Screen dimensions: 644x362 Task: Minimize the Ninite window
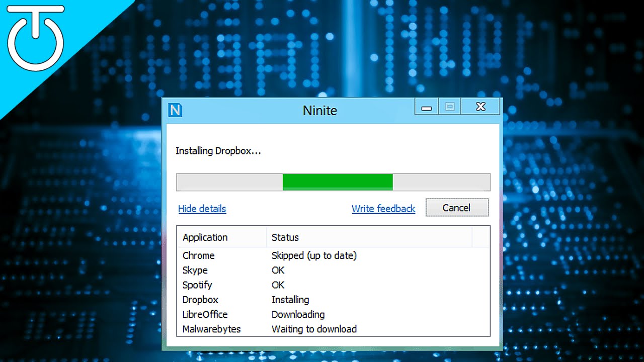click(x=427, y=107)
